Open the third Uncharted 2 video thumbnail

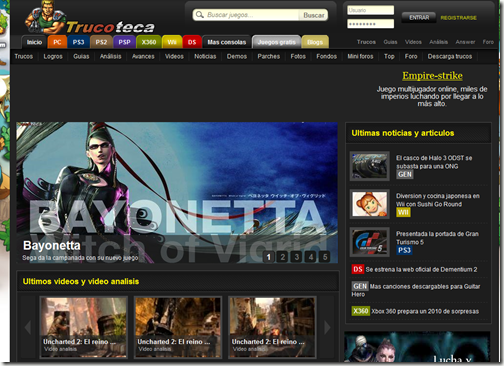[x=272, y=327]
